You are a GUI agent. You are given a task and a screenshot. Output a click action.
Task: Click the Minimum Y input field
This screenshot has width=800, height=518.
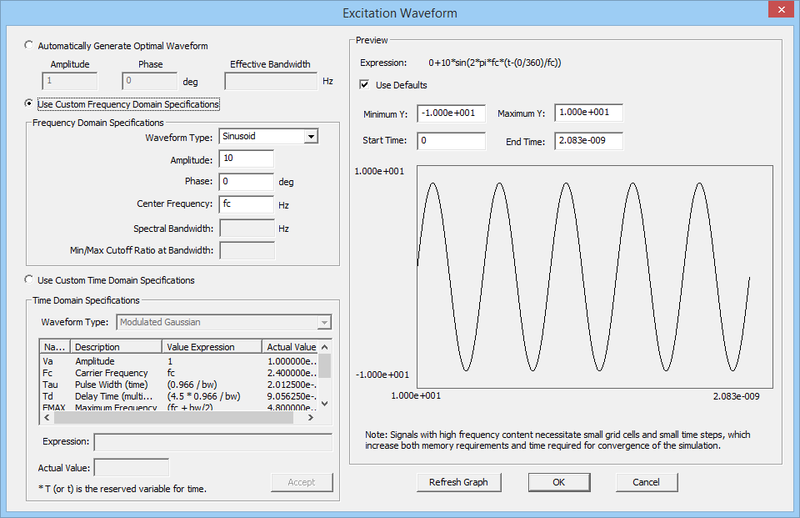451,113
